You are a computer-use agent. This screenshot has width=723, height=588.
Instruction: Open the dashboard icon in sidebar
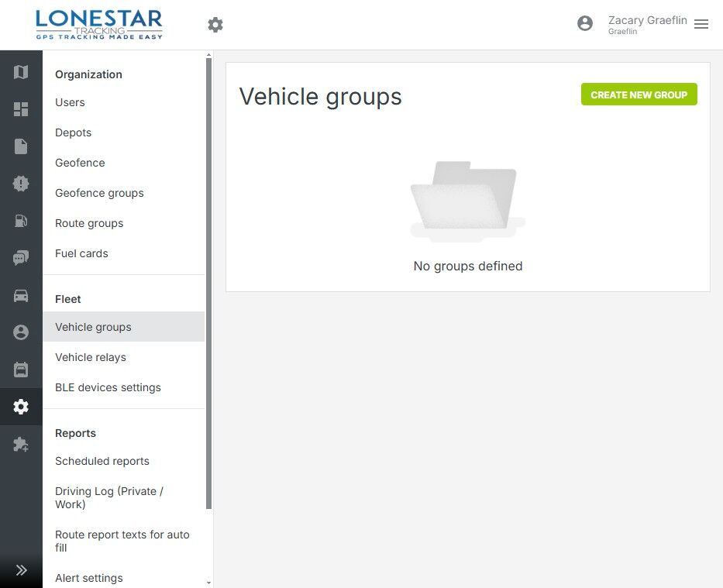[x=21, y=109]
